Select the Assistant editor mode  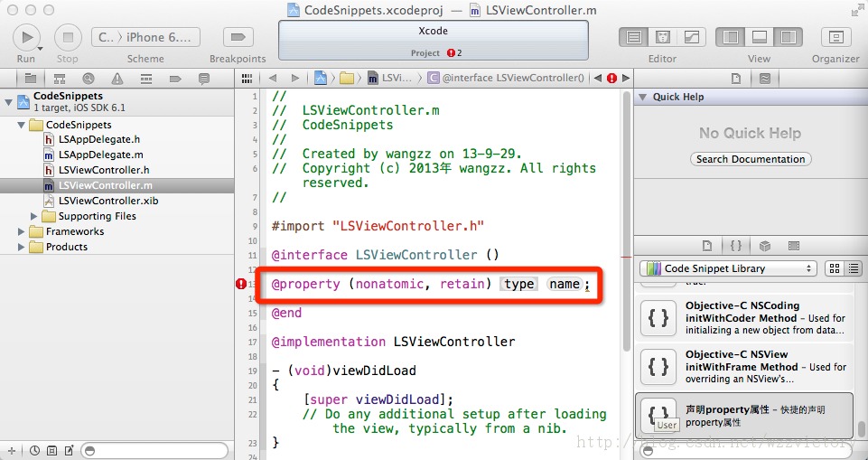pos(663,37)
